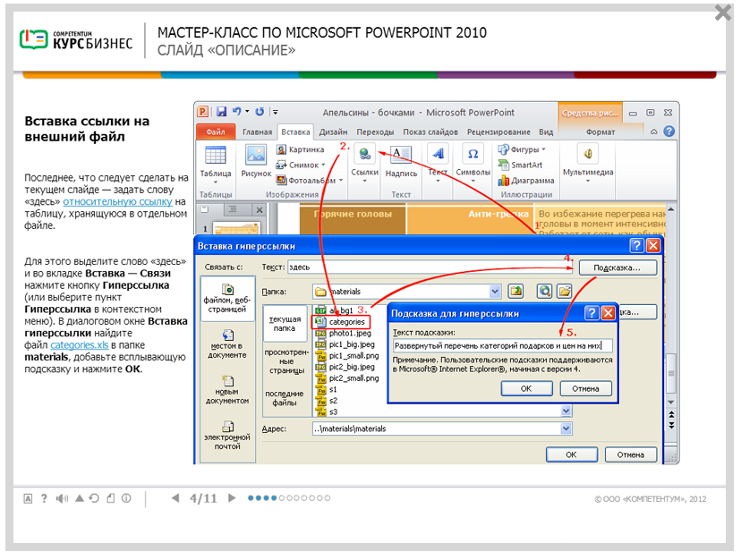Screen dimensions: 741x560
Task: Select the pic1_big.jpeg file
Action: click(x=345, y=344)
